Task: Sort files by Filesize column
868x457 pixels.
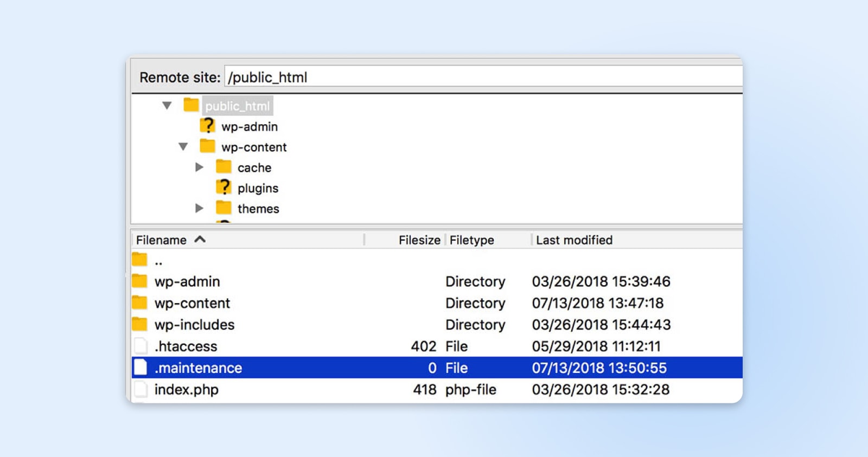Action: [x=419, y=240]
